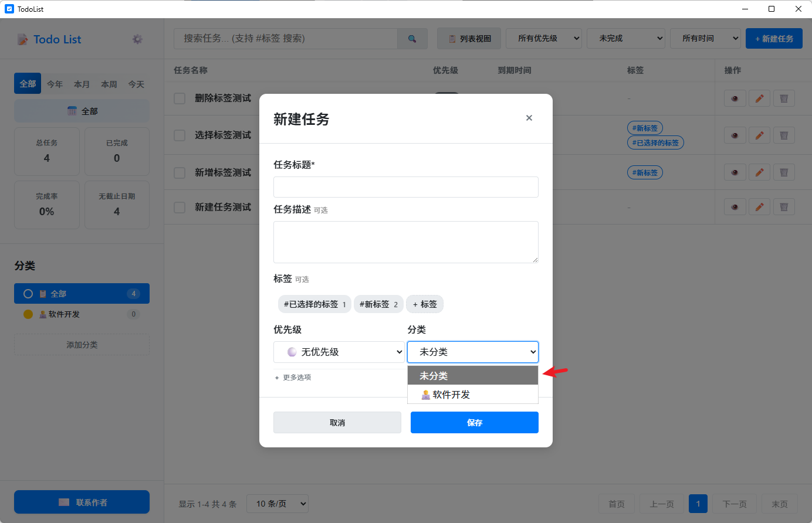Check the 删除标签测试 task checkbox
This screenshot has width=812, height=523.
click(180, 99)
